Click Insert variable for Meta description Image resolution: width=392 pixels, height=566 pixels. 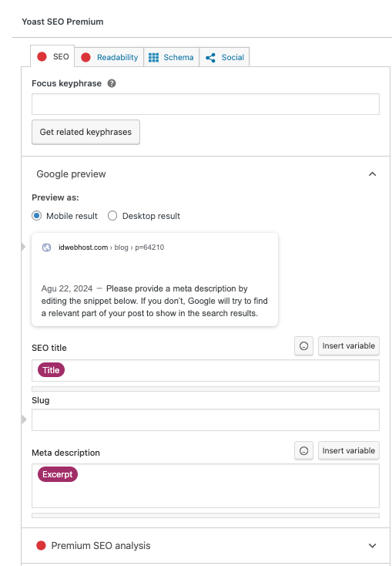pyautogui.click(x=349, y=451)
